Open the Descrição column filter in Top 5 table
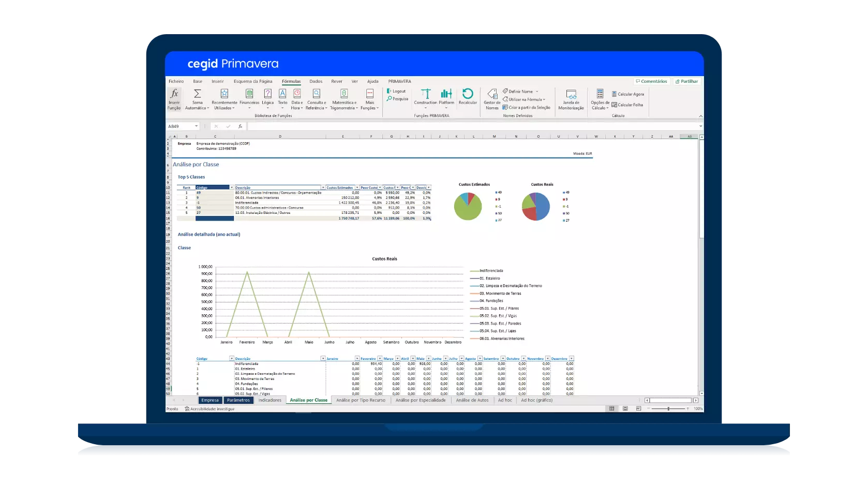This screenshot has width=868, height=497. coord(323,187)
